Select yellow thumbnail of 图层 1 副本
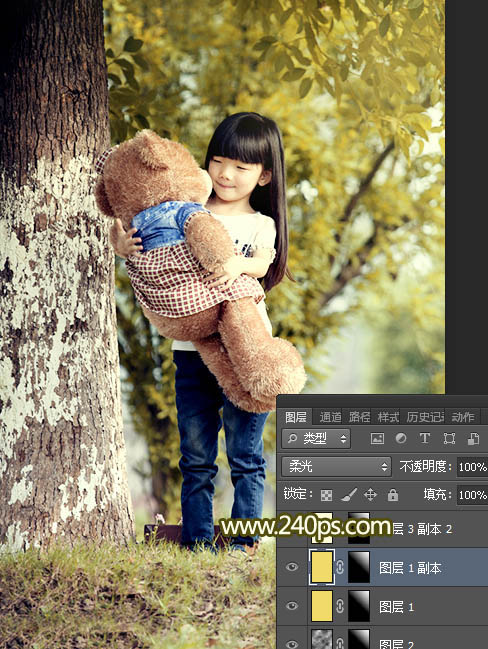 pyautogui.click(x=322, y=567)
